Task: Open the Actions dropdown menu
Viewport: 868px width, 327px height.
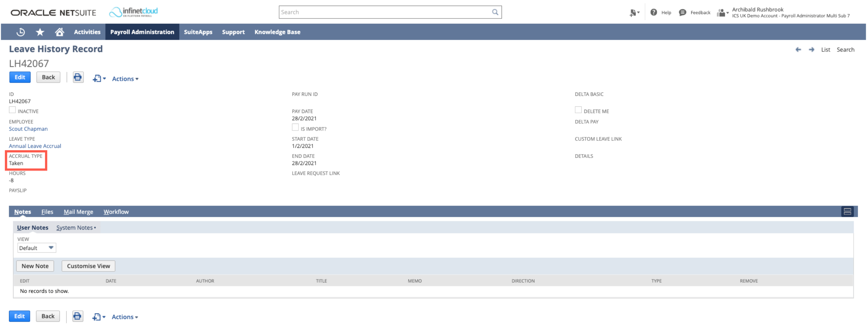Action: [124, 79]
